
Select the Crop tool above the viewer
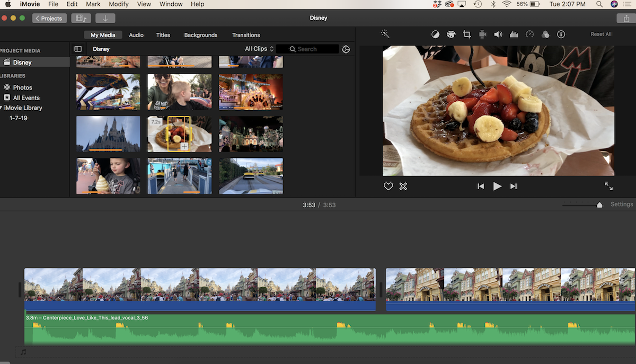click(467, 34)
